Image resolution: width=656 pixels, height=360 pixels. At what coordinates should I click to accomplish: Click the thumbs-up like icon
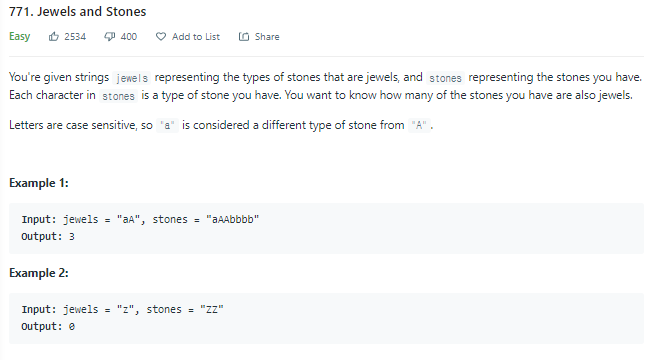54,37
